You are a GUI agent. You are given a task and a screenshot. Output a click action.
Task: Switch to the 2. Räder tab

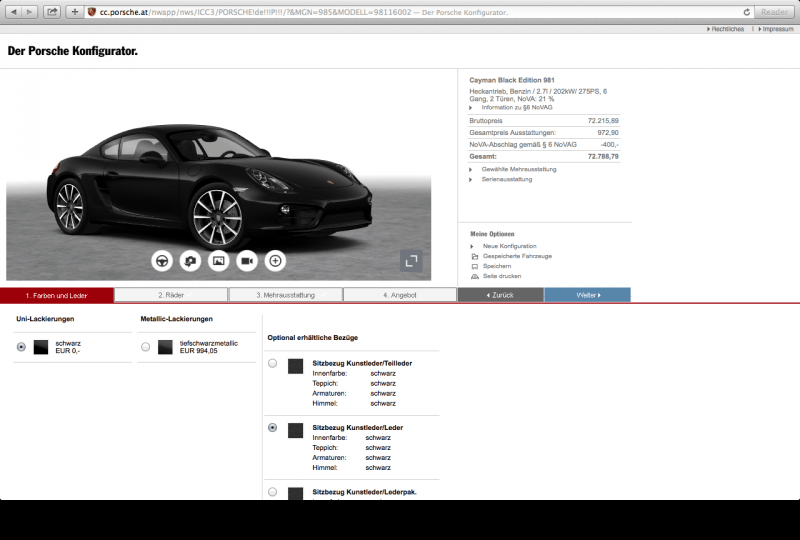click(x=171, y=295)
